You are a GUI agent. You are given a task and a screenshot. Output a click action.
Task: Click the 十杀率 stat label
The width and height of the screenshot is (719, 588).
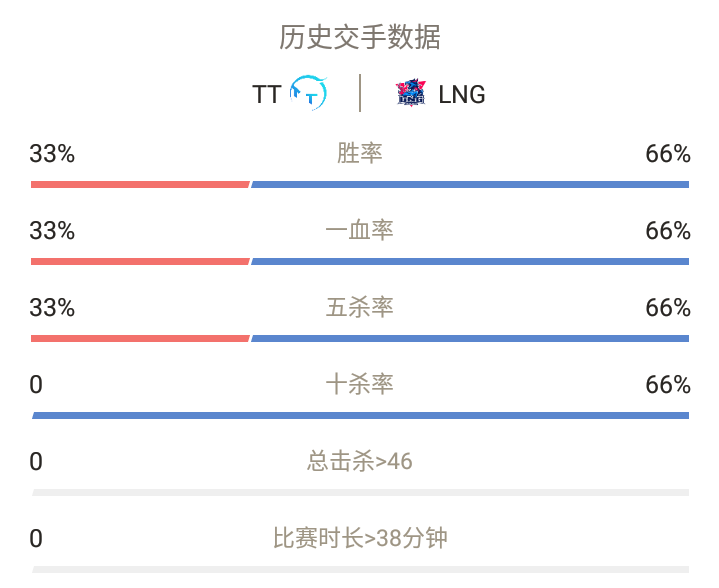click(360, 384)
